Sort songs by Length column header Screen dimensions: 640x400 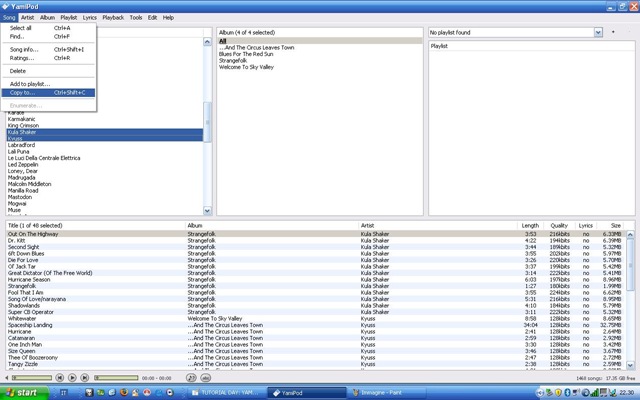530,226
